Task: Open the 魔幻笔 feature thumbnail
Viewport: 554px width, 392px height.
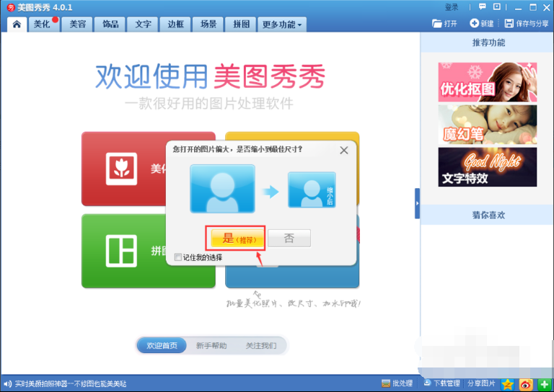Action: 488,125
